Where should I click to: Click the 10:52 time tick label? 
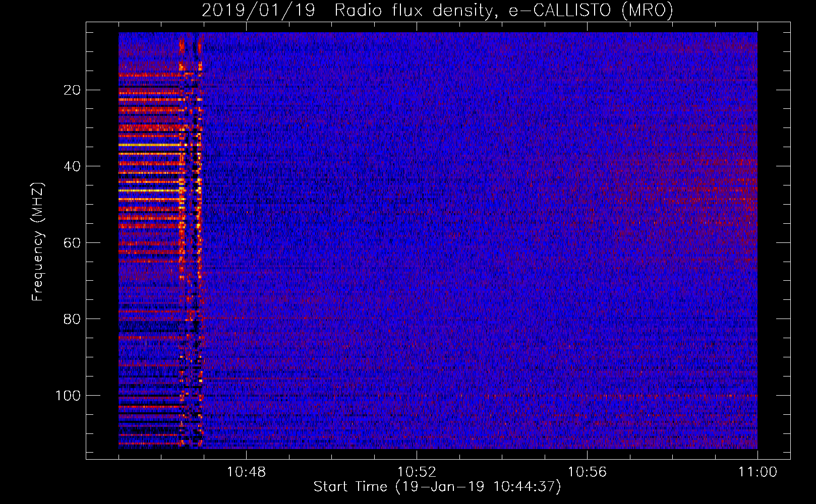point(417,472)
